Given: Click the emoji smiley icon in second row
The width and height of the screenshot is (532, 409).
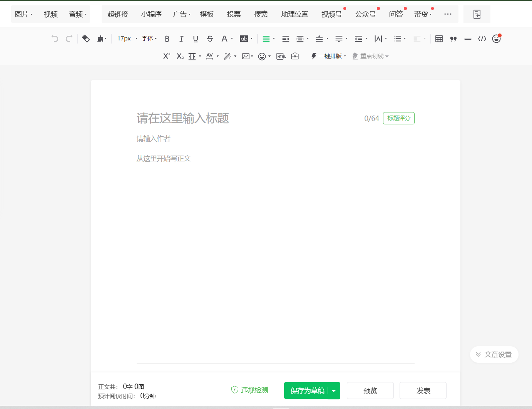Looking at the screenshot, I should pyautogui.click(x=262, y=56).
